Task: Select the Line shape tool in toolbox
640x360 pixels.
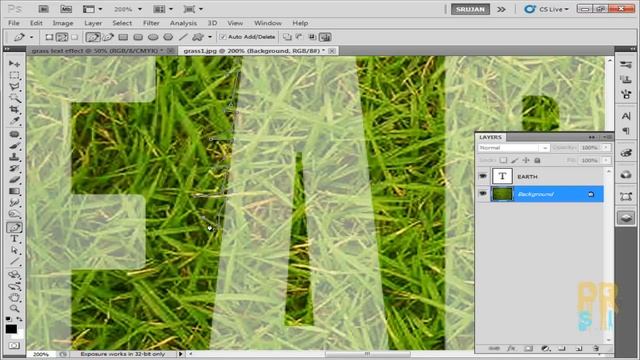Action: [x=14, y=262]
